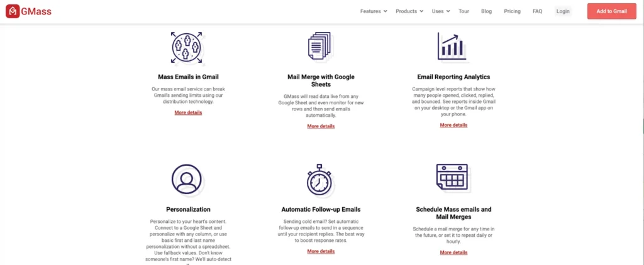644x265 pixels.
Task: Click the stacked documents Mail Merge icon
Action: click(x=319, y=46)
